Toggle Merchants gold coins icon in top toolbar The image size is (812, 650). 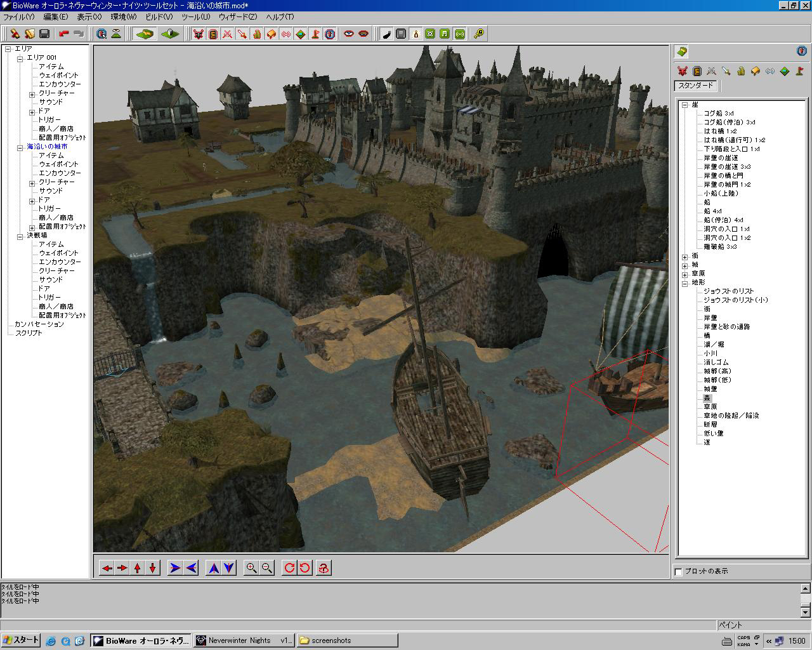point(257,34)
